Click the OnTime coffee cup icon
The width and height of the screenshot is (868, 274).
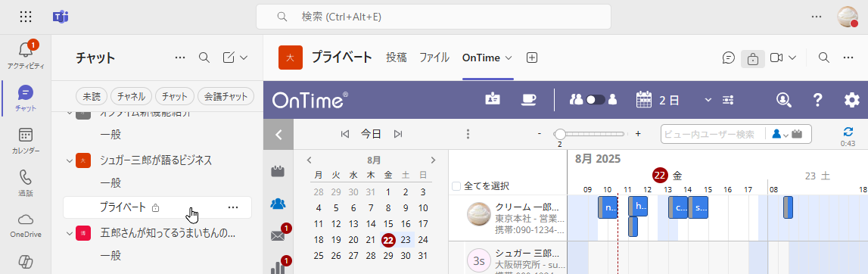coord(529,99)
